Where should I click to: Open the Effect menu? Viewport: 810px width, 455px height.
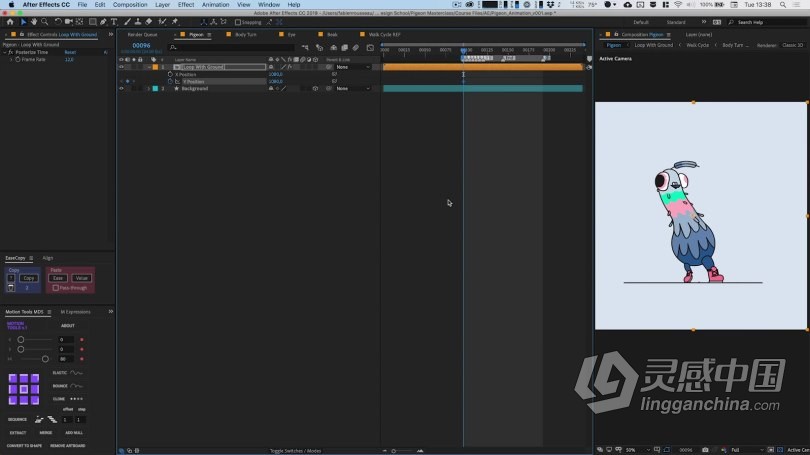coord(186,5)
